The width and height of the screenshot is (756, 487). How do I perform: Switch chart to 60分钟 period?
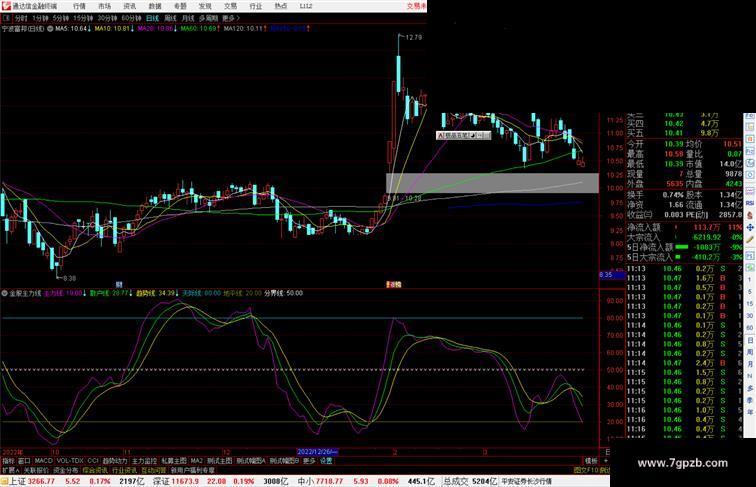click(x=131, y=18)
